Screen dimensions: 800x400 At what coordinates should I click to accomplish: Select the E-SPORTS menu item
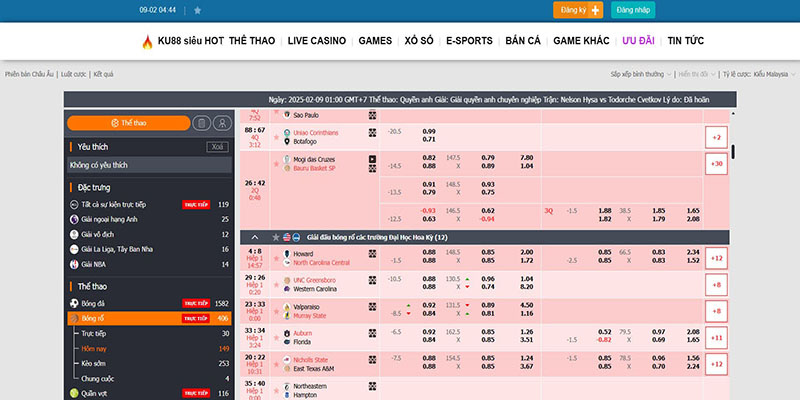point(469,41)
